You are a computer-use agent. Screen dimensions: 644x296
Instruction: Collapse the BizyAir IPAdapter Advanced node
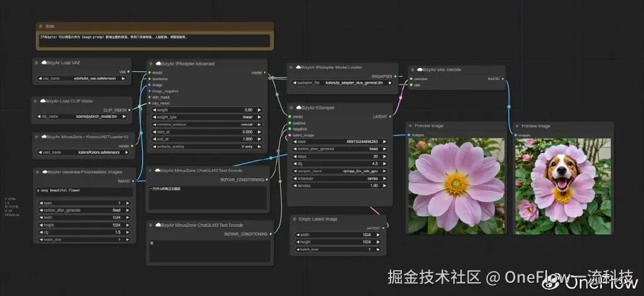tap(152, 64)
